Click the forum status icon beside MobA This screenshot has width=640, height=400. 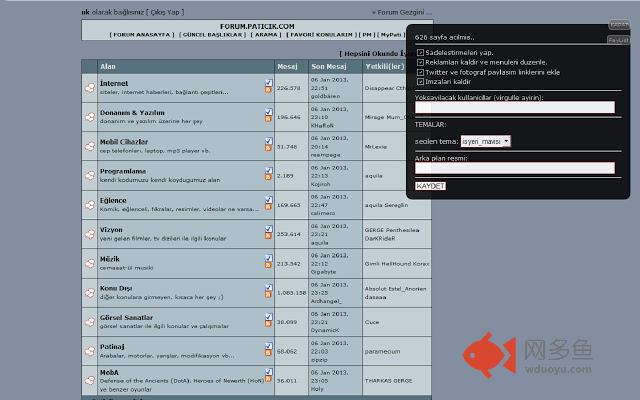pos(90,380)
